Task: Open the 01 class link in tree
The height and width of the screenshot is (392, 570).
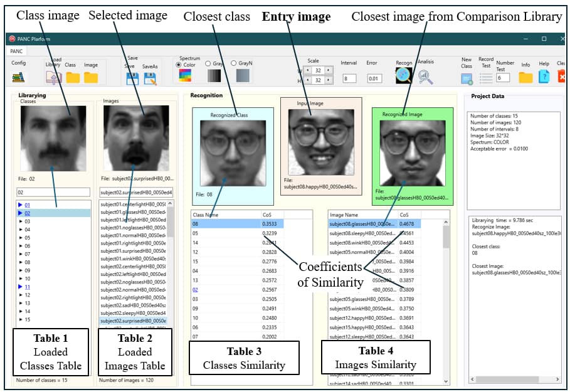Action: 27,205
